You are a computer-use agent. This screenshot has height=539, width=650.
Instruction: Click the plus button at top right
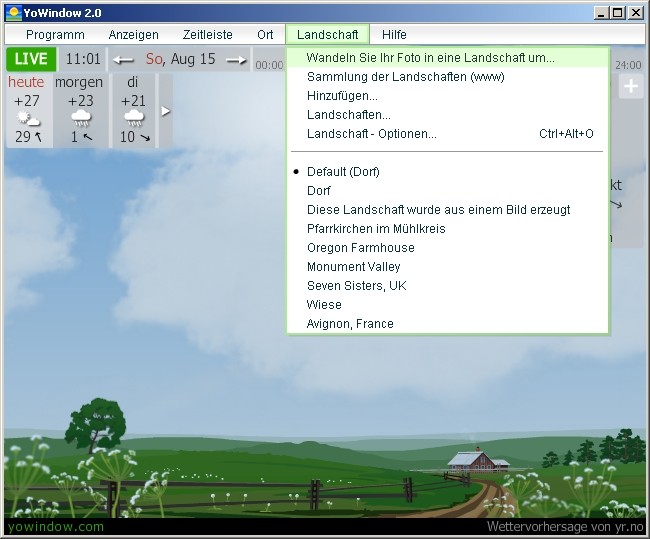(x=630, y=87)
